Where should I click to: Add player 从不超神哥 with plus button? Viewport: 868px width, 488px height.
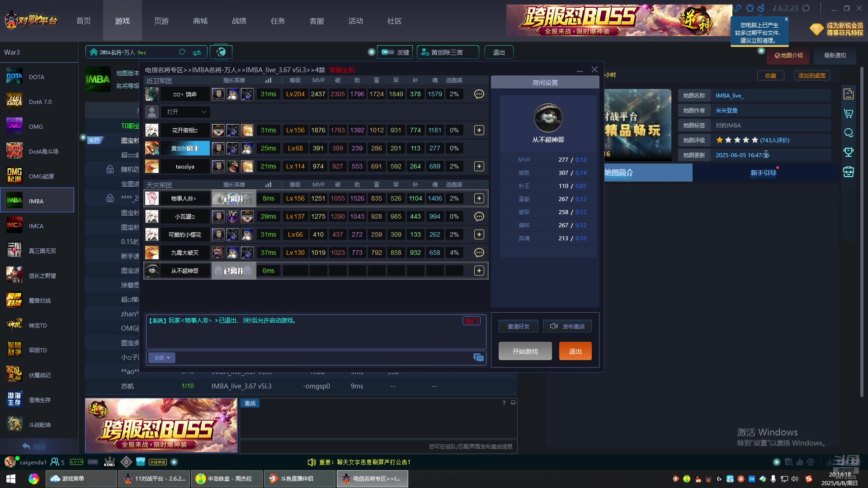point(479,271)
